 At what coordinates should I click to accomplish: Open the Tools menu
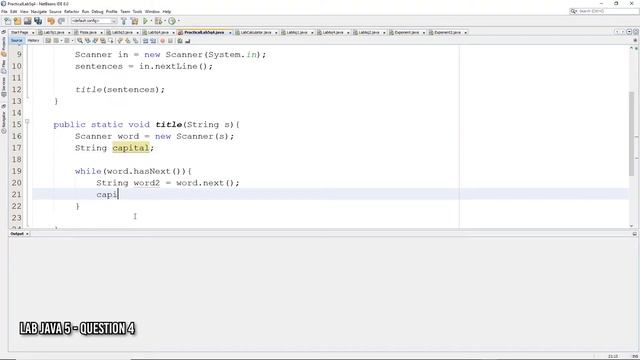[137, 11]
